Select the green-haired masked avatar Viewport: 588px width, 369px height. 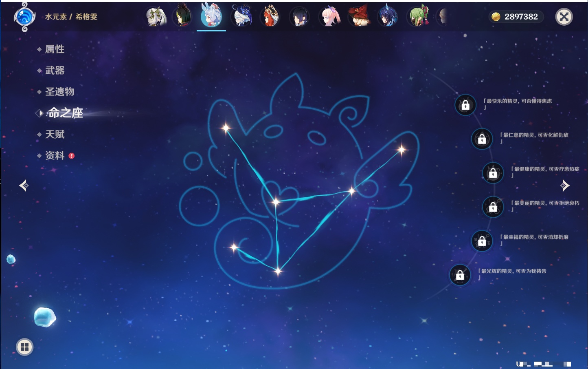418,16
